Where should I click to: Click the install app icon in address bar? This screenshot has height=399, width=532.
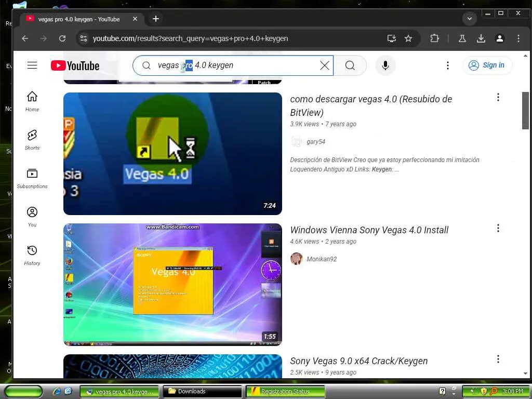click(x=392, y=38)
